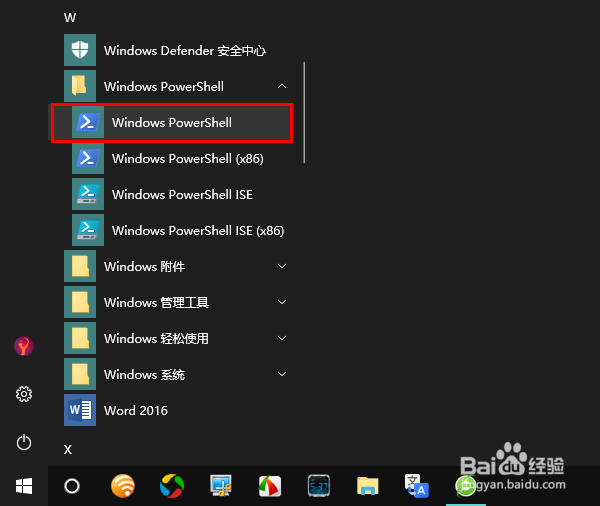Click the Windows 管理工具 folder icon

coord(80,302)
